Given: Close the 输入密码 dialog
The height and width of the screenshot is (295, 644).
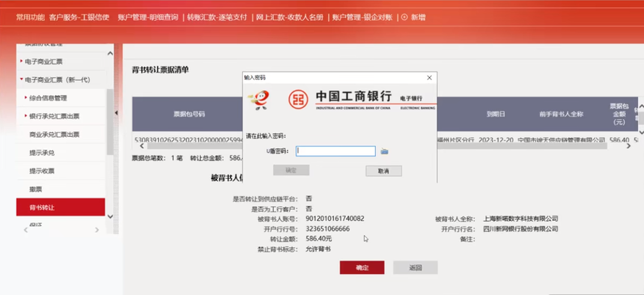Looking at the screenshot, I should pyautogui.click(x=429, y=78).
